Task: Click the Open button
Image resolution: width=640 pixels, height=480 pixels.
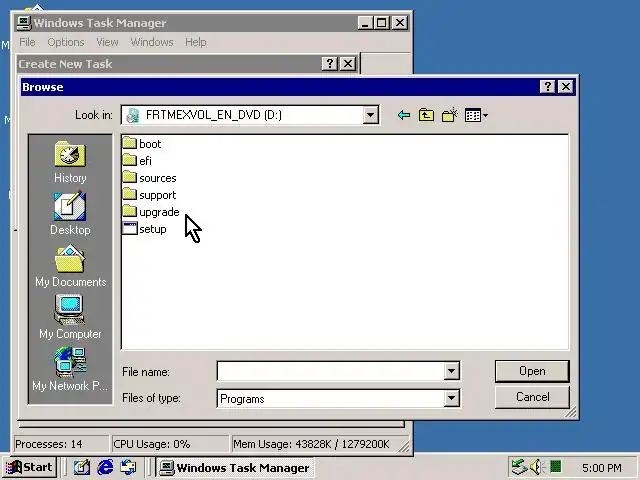Action: tap(532, 371)
